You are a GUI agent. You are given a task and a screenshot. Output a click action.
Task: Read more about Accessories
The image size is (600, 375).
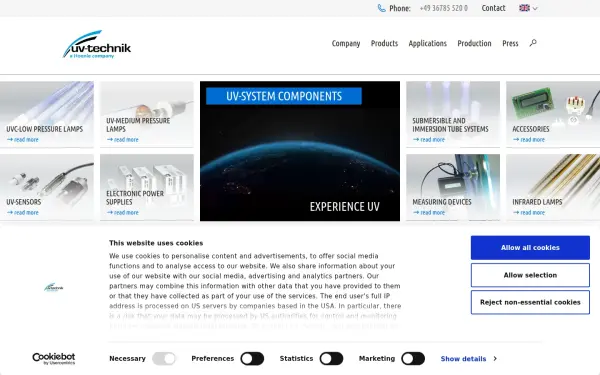pos(528,140)
